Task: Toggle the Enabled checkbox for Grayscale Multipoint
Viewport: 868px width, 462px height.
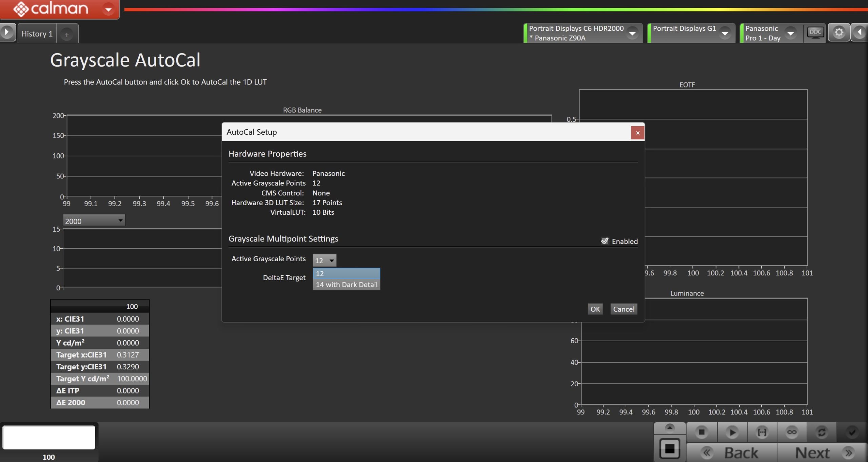Action: coord(605,241)
